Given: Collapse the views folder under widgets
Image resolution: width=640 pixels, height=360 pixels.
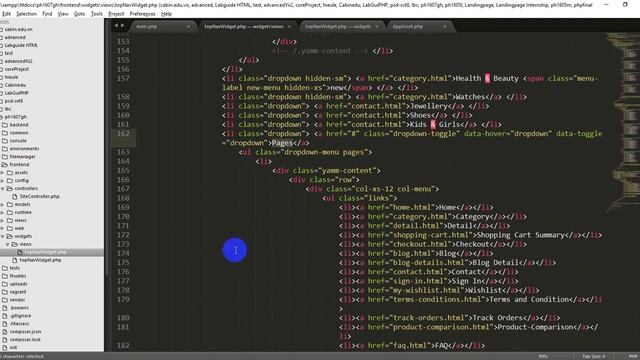Looking at the screenshot, I should point(8,244).
